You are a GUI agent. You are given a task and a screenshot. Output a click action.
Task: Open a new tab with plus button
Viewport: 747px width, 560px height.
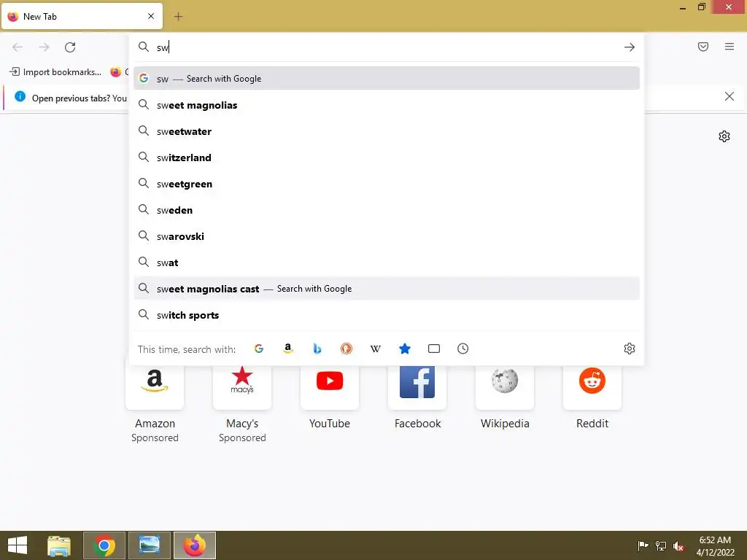(178, 17)
